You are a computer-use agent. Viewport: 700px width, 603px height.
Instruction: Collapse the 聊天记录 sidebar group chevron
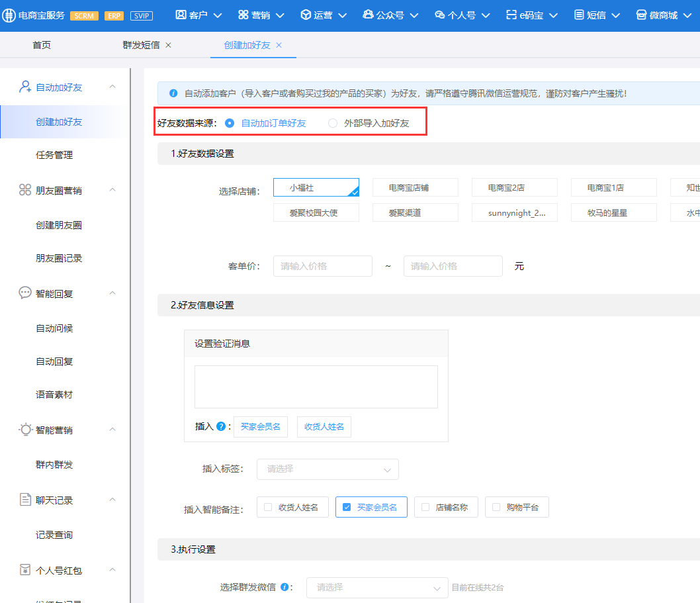click(x=112, y=499)
